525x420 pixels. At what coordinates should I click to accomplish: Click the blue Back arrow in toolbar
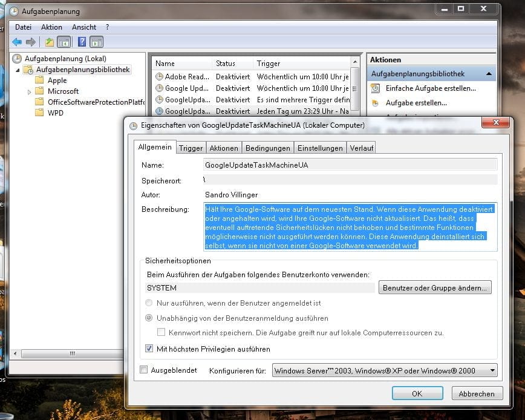pos(16,42)
